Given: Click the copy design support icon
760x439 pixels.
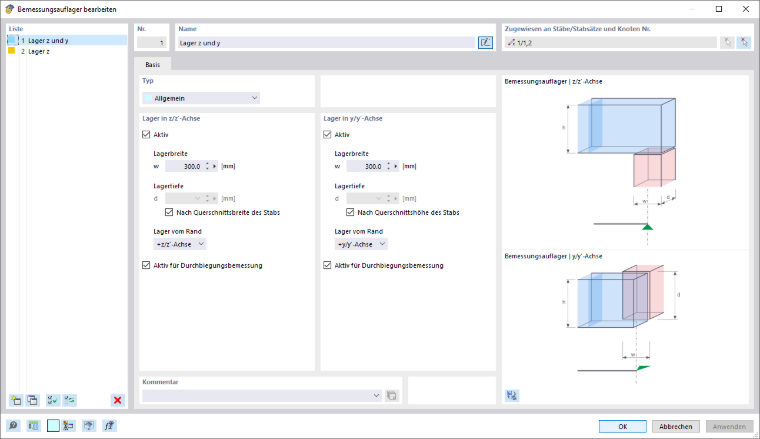Looking at the screenshot, I should coord(32,400).
